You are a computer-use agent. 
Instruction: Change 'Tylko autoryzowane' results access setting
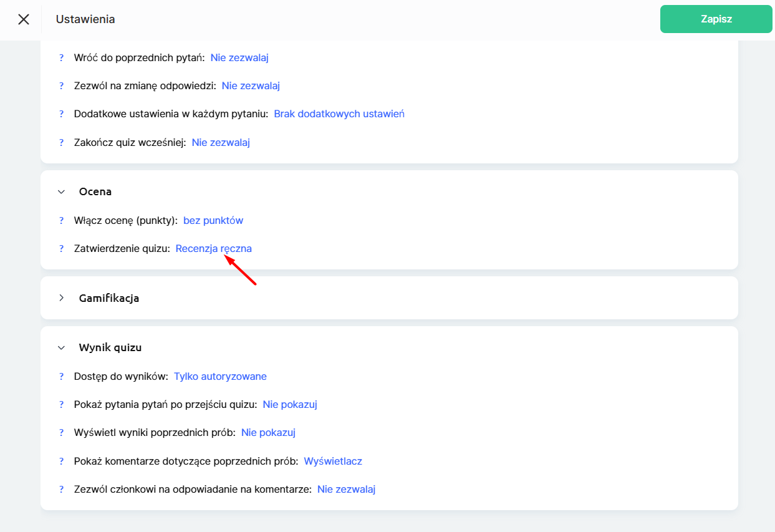click(220, 376)
